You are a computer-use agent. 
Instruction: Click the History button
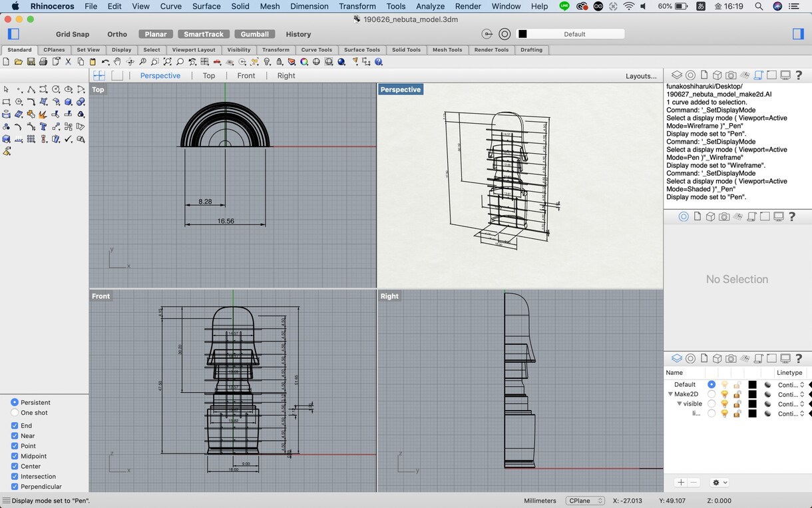(x=298, y=34)
